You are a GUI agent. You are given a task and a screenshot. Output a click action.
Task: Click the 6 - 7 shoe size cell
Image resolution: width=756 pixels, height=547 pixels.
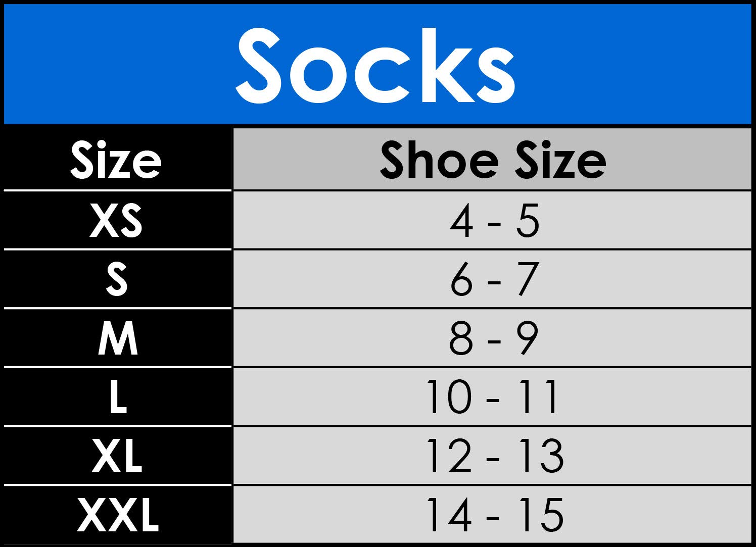494,279
